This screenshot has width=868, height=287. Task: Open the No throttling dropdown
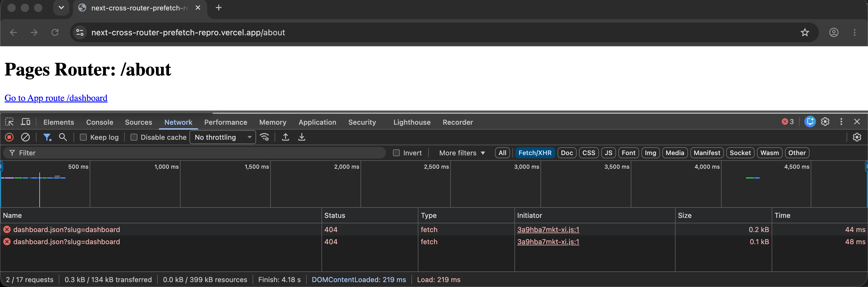pyautogui.click(x=223, y=137)
